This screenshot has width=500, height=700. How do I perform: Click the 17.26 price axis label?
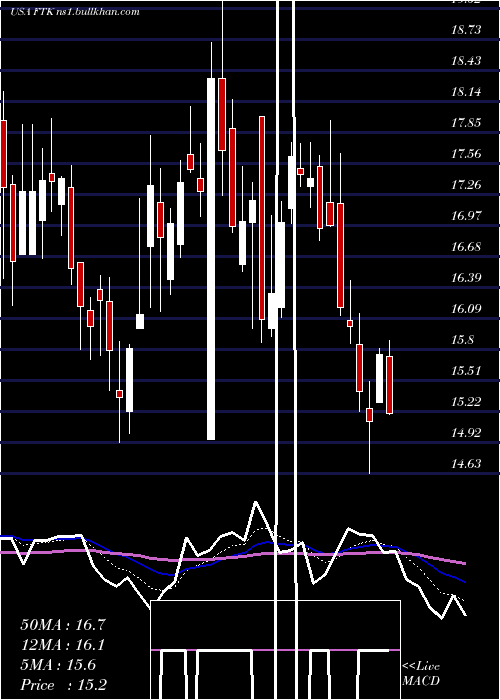pyautogui.click(x=466, y=185)
